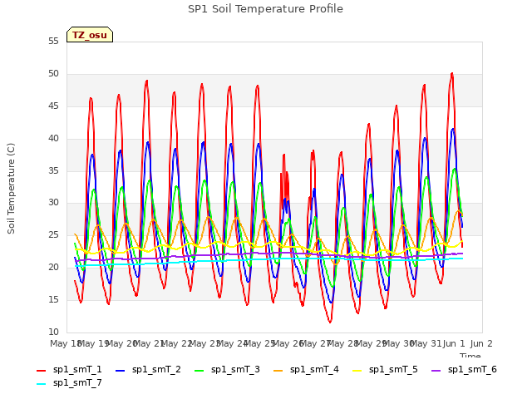Click the Soil Temperature (C) axis label
The height and width of the screenshot is (399, 532).
pos(11,189)
